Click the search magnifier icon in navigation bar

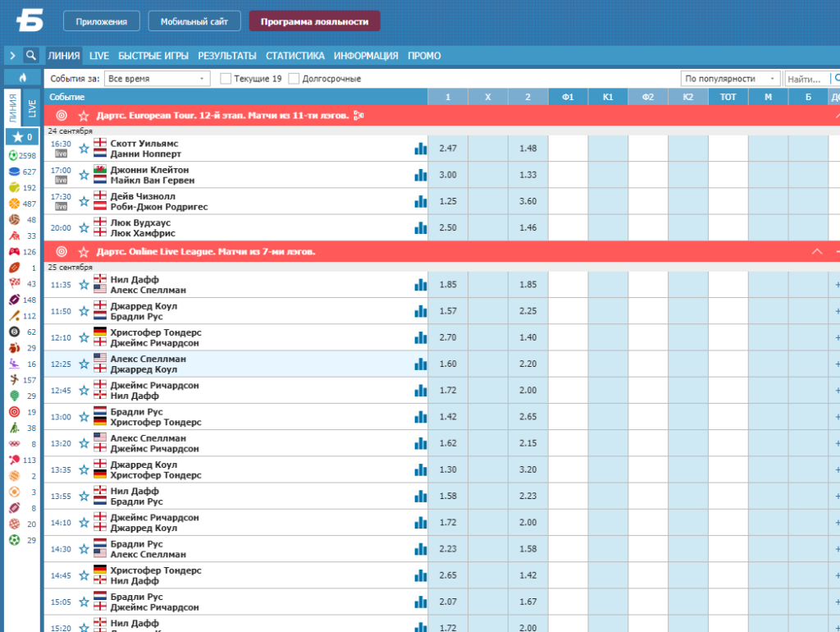coord(31,55)
